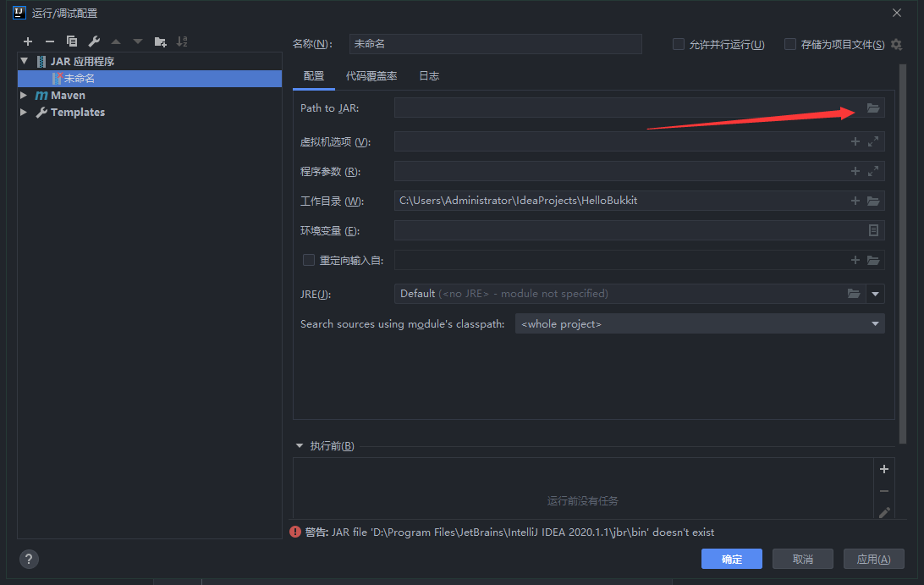This screenshot has height=585, width=924.
Task: Browse for Path to JAR folder icon
Action: coord(873,108)
